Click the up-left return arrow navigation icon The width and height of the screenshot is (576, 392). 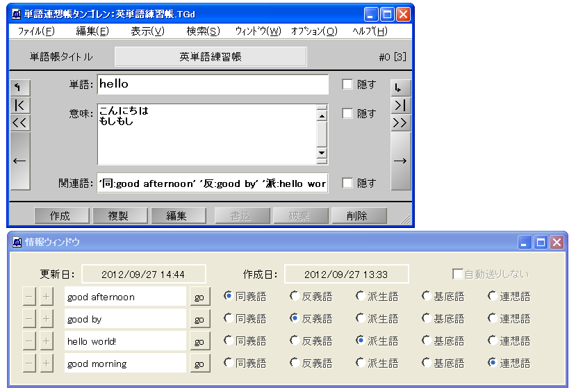click(x=20, y=88)
